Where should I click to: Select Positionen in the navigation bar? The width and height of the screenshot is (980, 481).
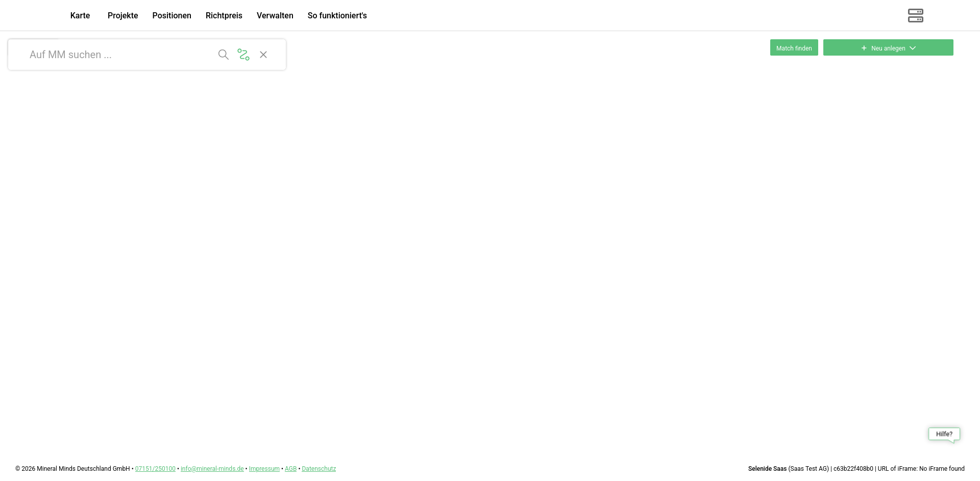click(x=171, y=15)
